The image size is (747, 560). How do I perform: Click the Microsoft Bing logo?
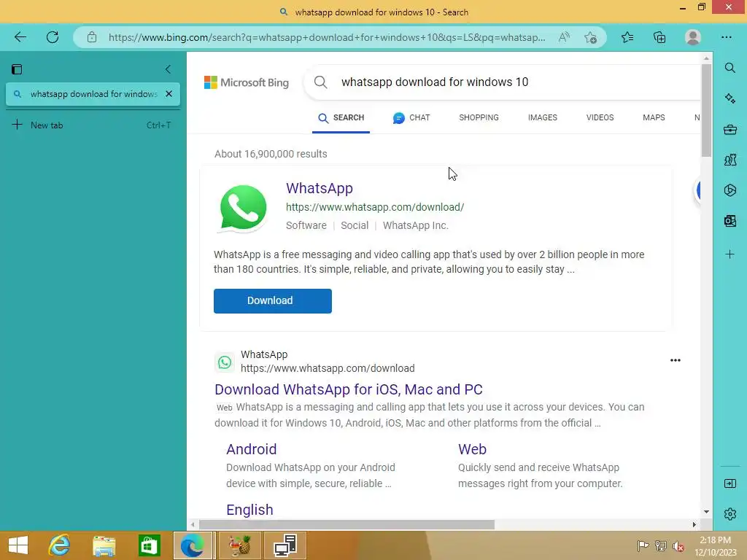click(247, 82)
